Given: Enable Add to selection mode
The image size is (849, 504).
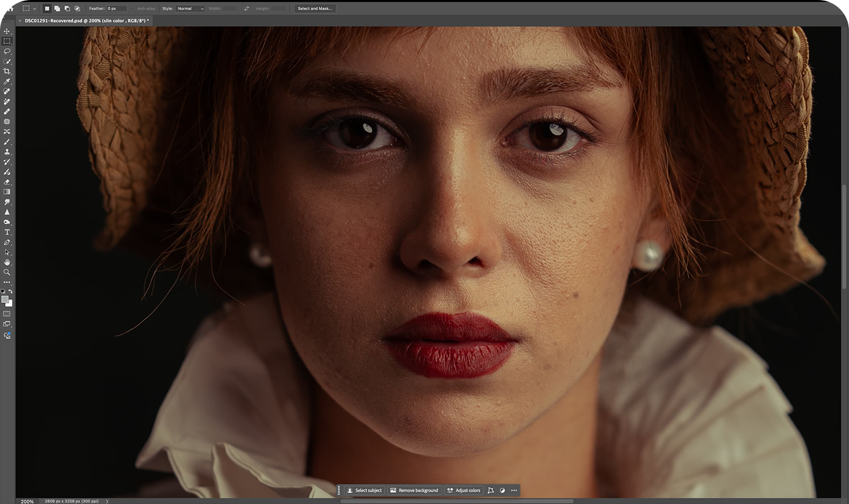Looking at the screenshot, I should (x=57, y=8).
